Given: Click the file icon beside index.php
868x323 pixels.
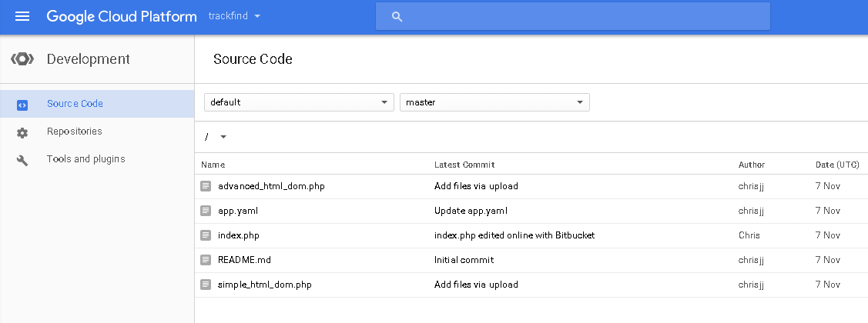Looking at the screenshot, I should click(x=206, y=235).
